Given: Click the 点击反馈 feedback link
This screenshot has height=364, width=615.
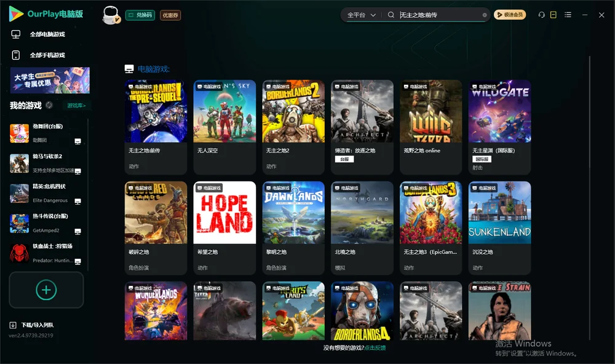Looking at the screenshot, I should coord(375,347).
